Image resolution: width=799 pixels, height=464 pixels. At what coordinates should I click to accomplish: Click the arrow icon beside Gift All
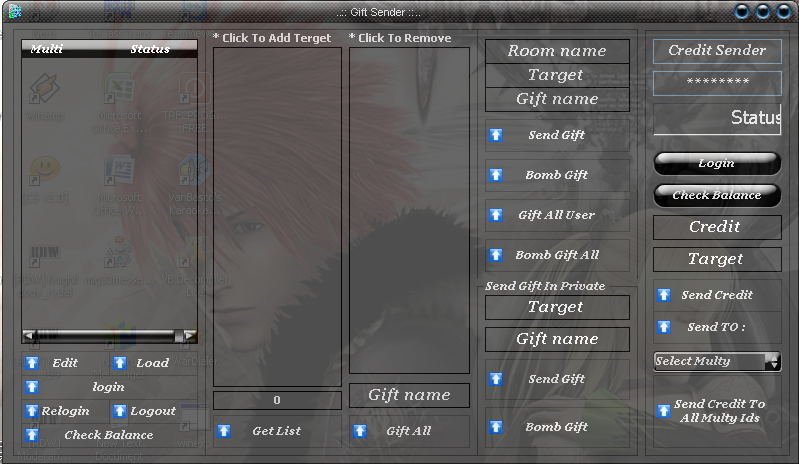point(360,431)
